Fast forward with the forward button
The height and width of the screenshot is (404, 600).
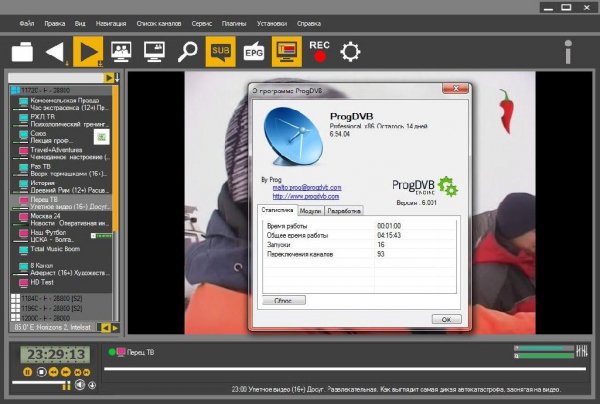pos(66,372)
